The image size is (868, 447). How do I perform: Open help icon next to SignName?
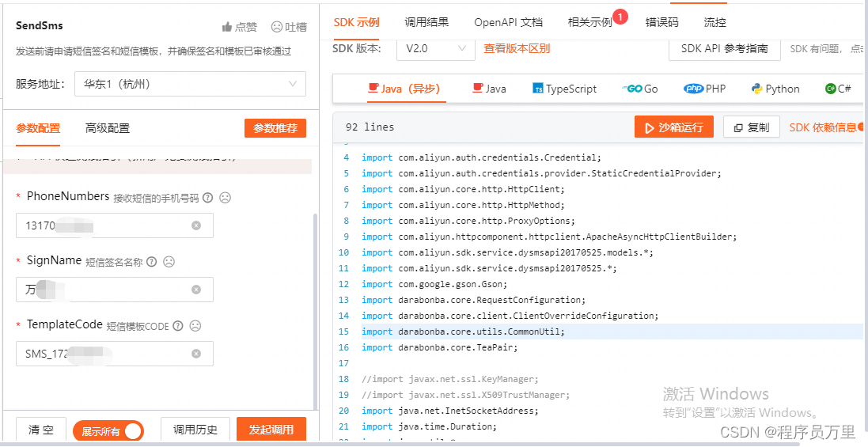point(152,262)
